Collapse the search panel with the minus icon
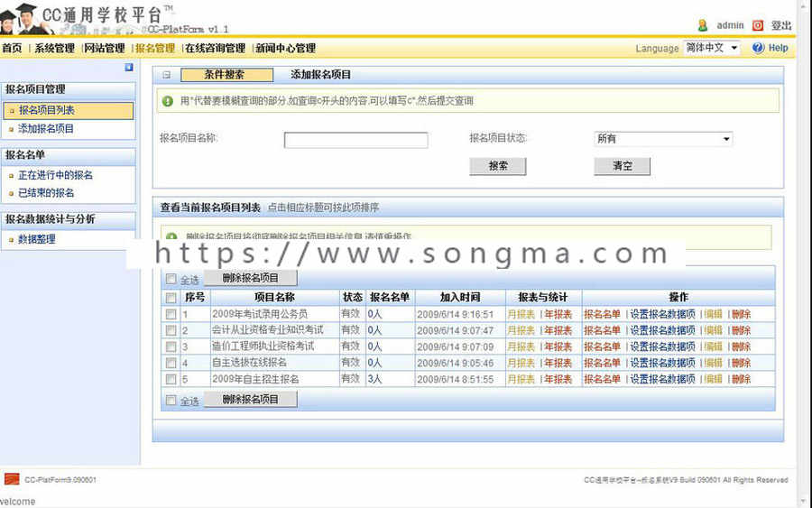Image resolution: width=812 pixels, height=508 pixels. tap(166, 75)
